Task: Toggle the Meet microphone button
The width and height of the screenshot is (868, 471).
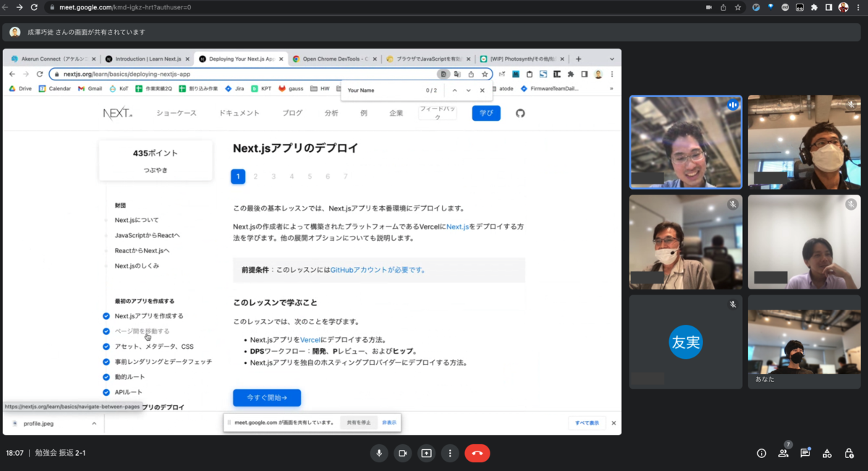Action: 378,453
